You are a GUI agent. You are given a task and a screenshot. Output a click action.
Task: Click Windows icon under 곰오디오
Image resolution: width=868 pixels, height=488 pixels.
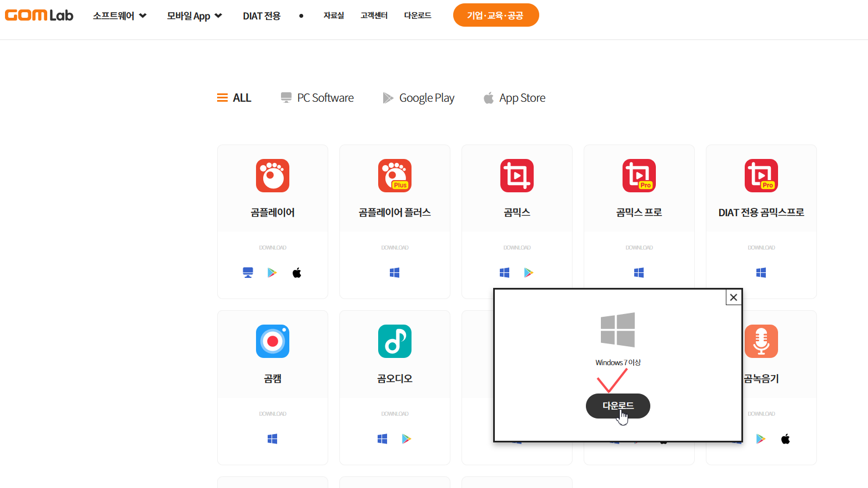383,439
